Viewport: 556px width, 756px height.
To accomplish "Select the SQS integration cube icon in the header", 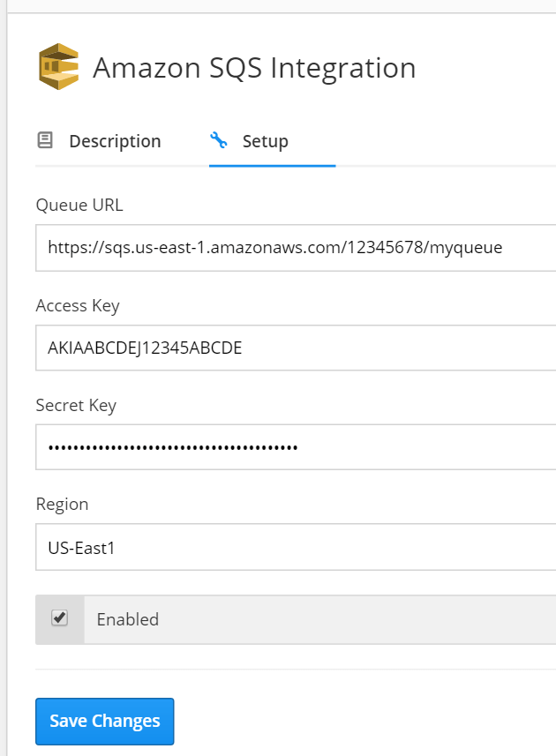I will 57,65.
